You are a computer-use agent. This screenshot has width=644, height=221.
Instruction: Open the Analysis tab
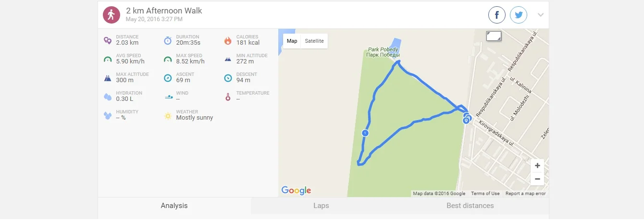[174, 206]
